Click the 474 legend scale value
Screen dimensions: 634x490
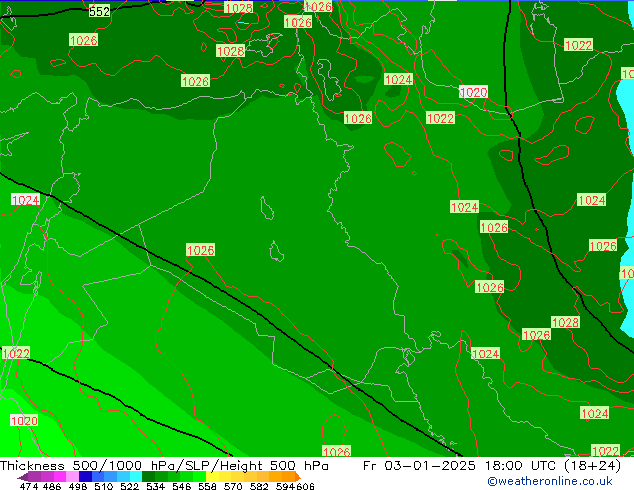coord(31,487)
